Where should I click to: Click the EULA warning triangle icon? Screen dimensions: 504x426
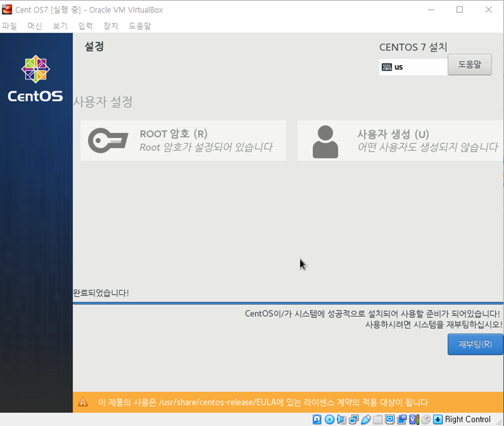pyautogui.click(x=83, y=402)
